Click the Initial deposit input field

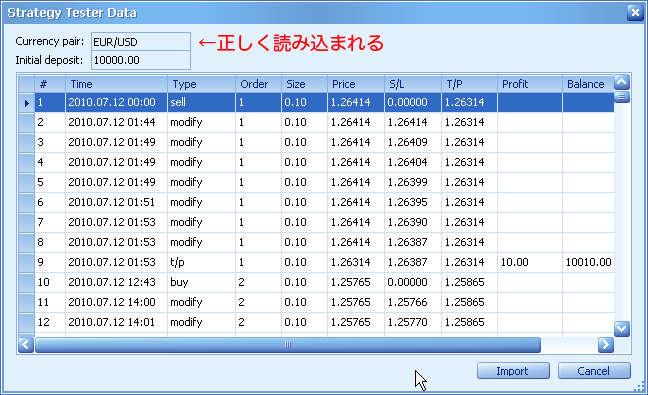[141, 60]
